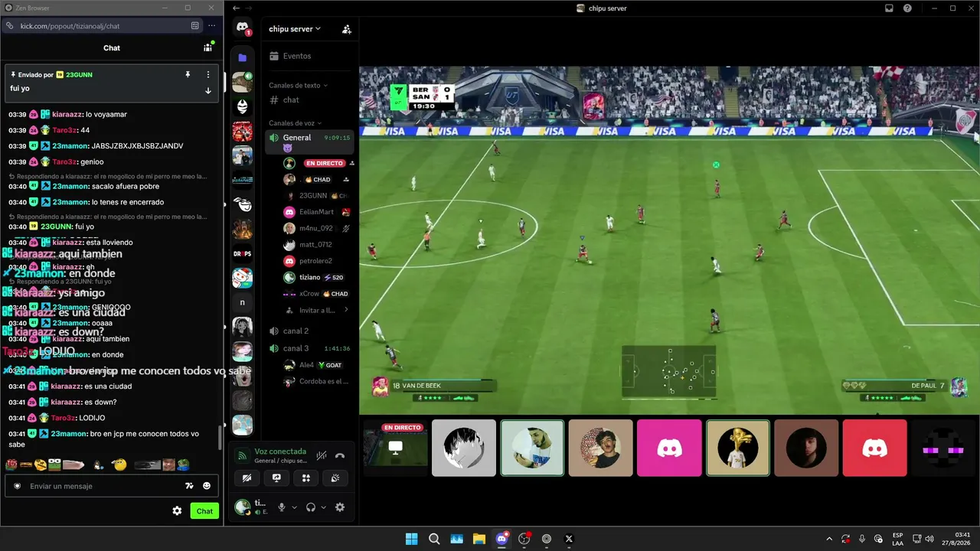Disconnect from voice with hang-up icon
Image resolution: width=980 pixels, height=551 pixels.
pos(340,455)
